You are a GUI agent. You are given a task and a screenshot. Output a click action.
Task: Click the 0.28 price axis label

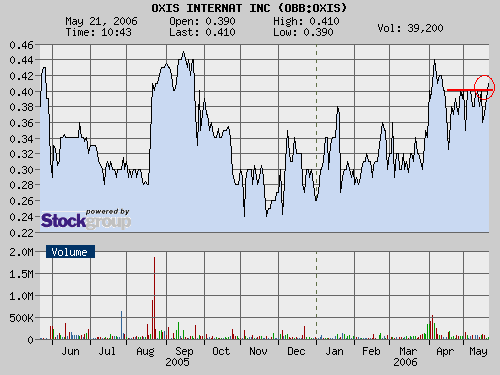(21, 185)
